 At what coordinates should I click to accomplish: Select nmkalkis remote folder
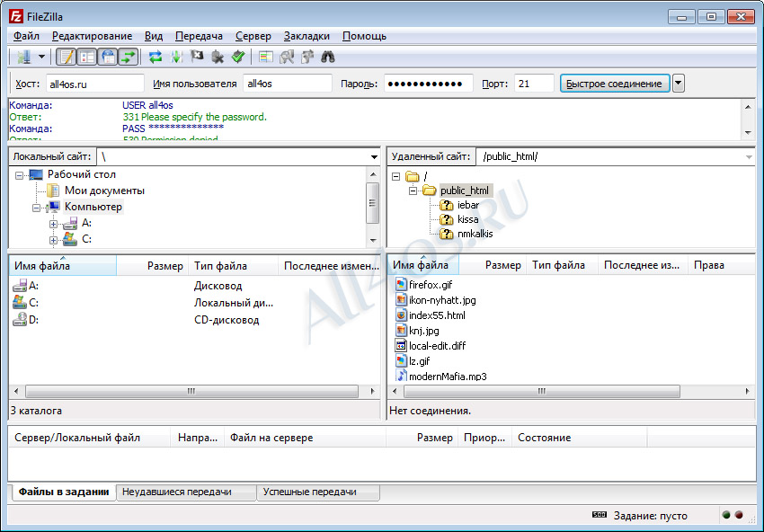click(x=475, y=234)
